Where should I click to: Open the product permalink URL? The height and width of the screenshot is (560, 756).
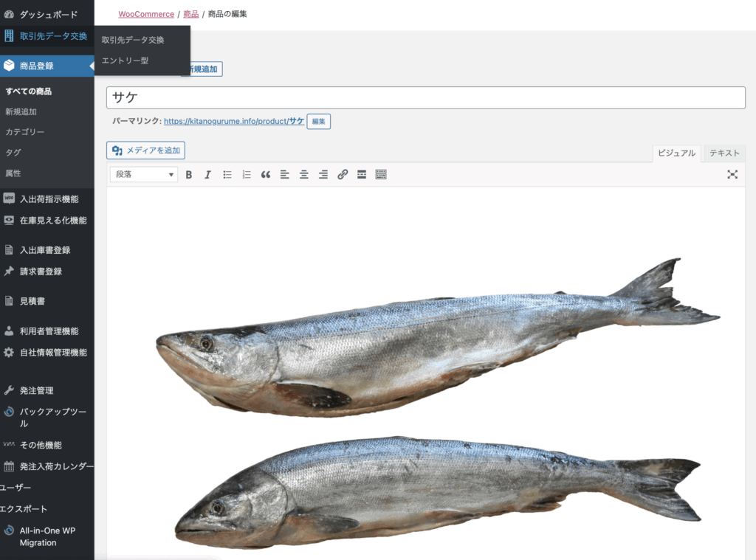(233, 122)
